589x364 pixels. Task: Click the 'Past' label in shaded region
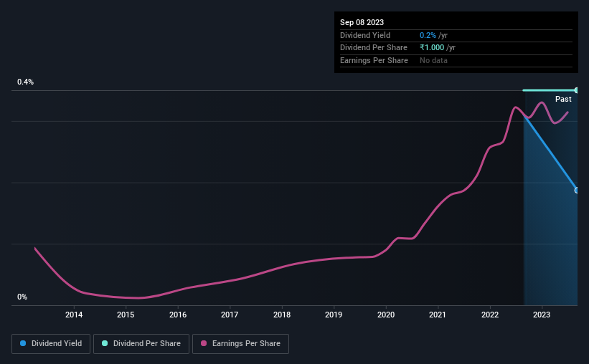tap(563, 99)
